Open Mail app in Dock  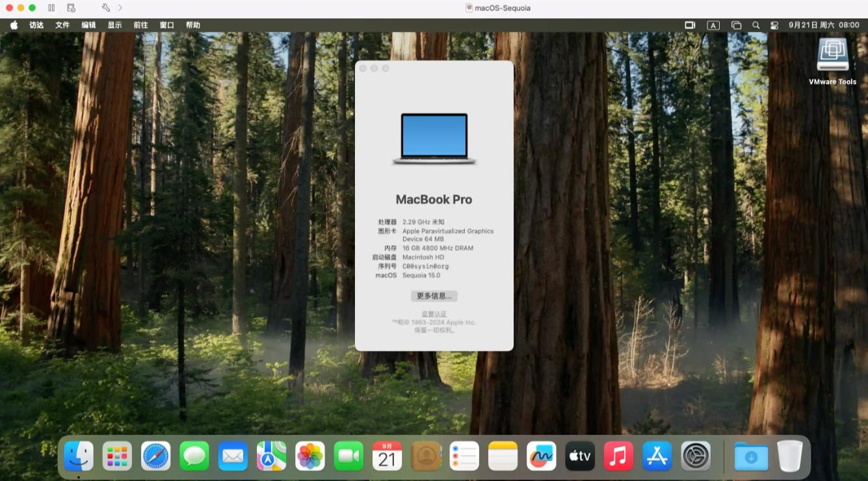point(233,456)
